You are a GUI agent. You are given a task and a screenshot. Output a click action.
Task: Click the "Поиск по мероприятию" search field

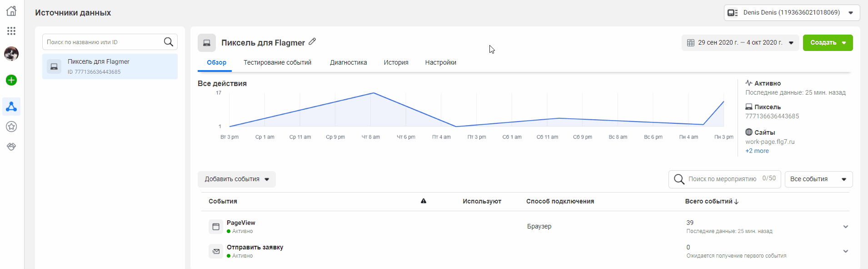pos(722,179)
